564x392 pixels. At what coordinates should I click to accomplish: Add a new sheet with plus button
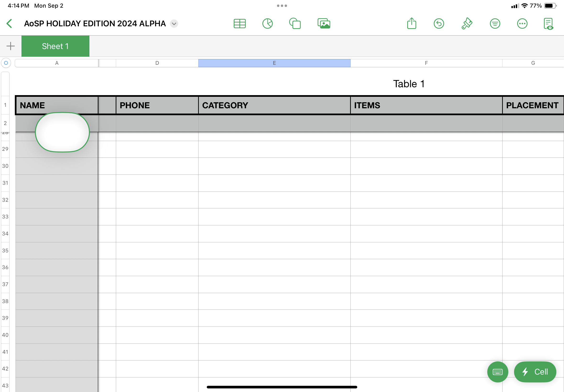[11, 46]
